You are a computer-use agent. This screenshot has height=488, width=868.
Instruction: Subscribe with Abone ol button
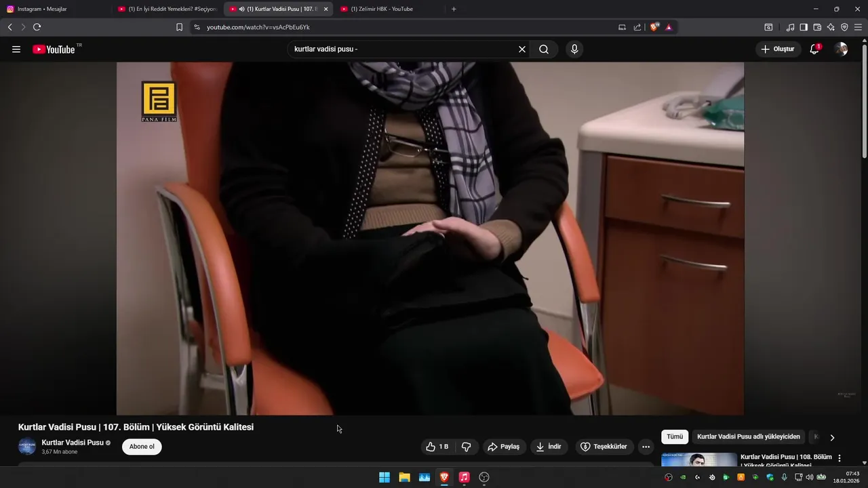142,447
